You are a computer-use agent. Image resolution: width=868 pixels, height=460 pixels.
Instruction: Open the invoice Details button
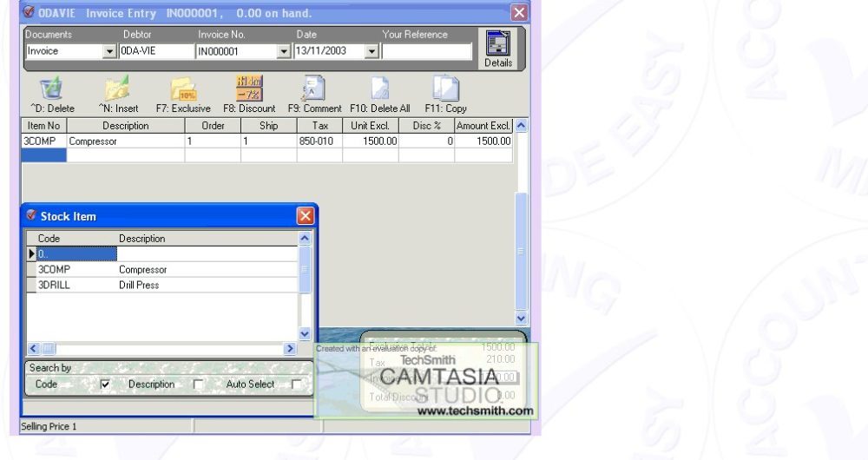click(x=498, y=47)
